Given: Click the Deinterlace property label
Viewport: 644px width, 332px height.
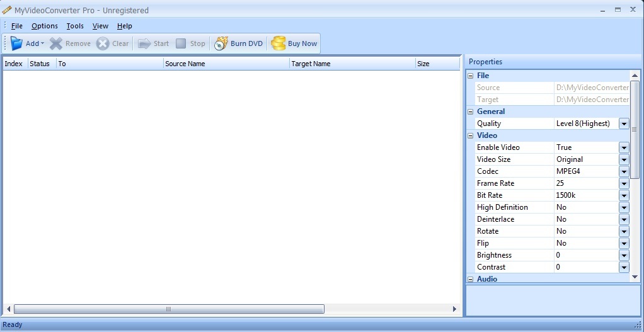Looking at the screenshot, I should point(495,219).
